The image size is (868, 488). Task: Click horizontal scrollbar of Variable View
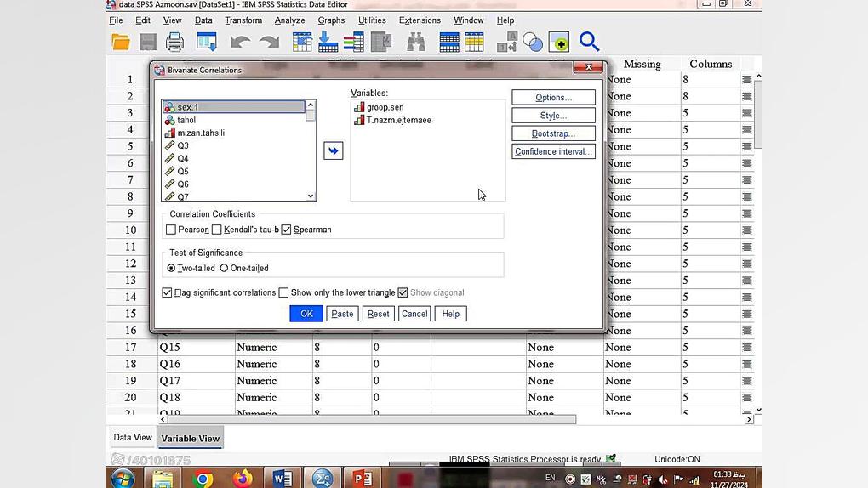371,419
